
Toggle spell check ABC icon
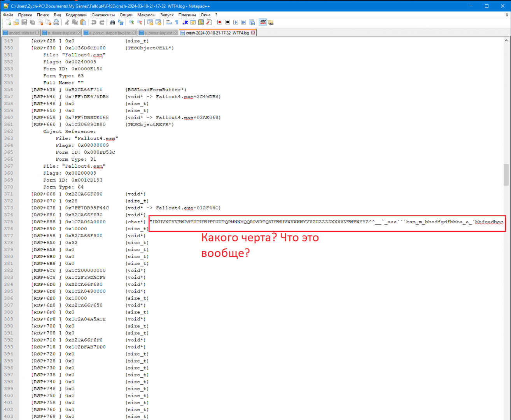[x=263, y=23]
